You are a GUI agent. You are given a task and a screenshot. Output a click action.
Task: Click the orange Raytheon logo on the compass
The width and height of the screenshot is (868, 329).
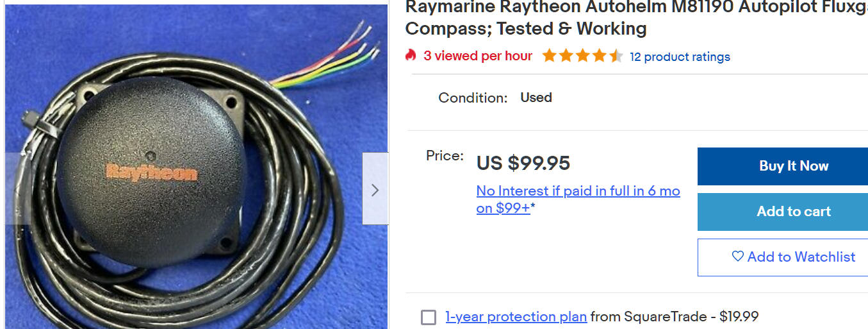pos(152,171)
